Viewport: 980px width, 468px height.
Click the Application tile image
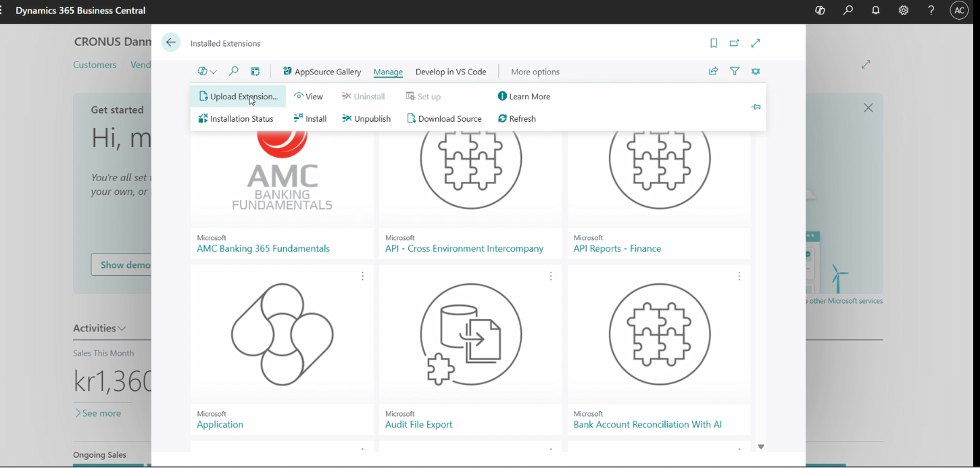(x=282, y=335)
